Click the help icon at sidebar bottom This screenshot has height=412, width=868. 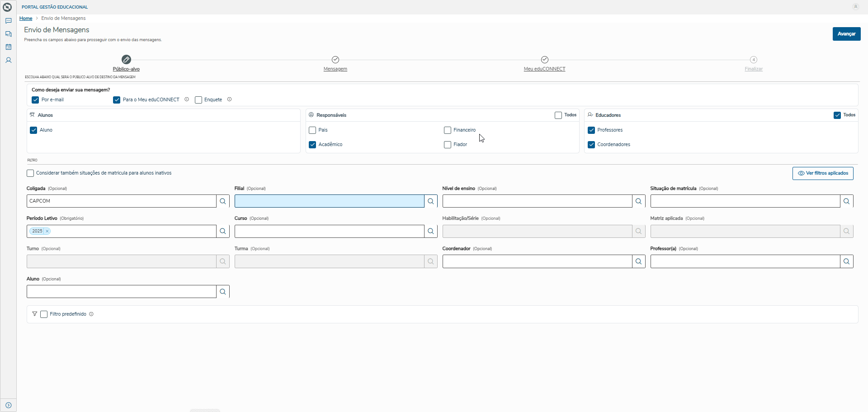(x=8, y=405)
